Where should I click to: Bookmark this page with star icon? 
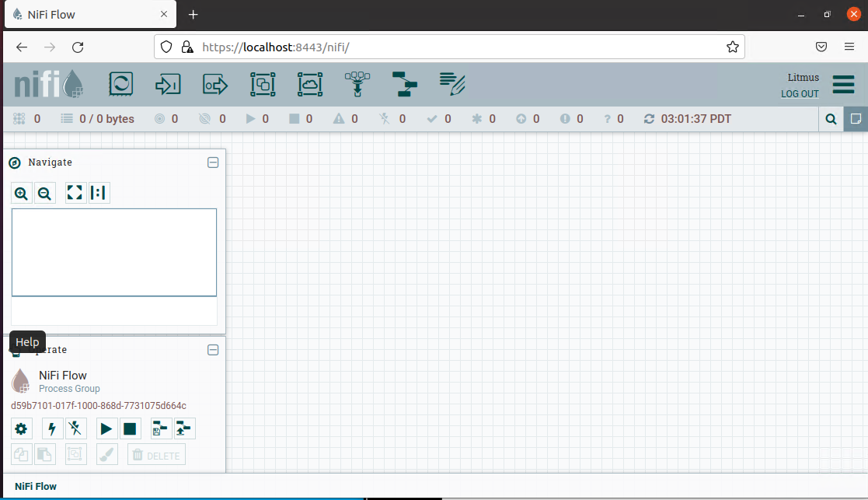[x=732, y=47]
